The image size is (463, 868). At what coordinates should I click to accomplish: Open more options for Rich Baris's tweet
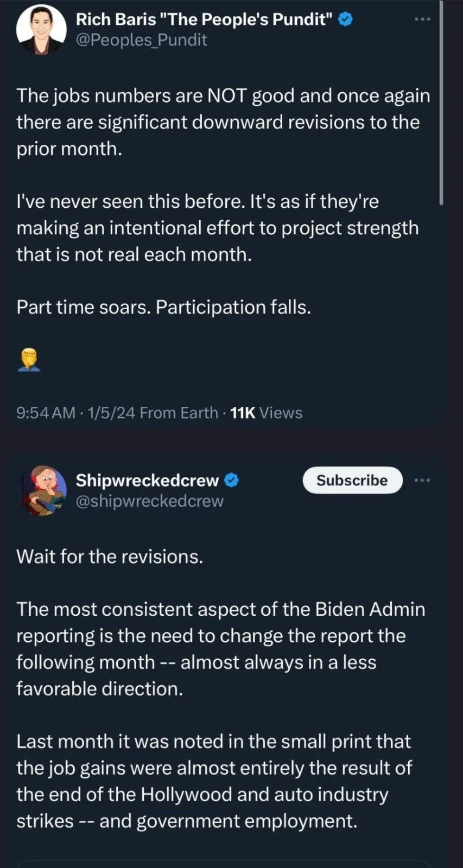coord(422,20)
